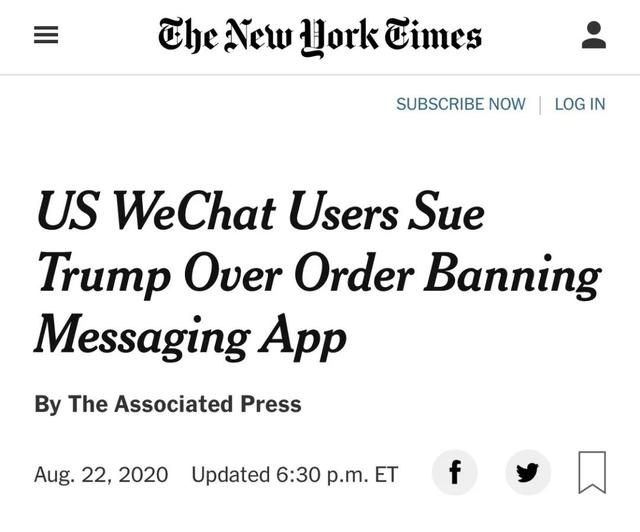Share the article on Facebook
Viewport: 640px width, 532px height.
(x=454, y=472)
